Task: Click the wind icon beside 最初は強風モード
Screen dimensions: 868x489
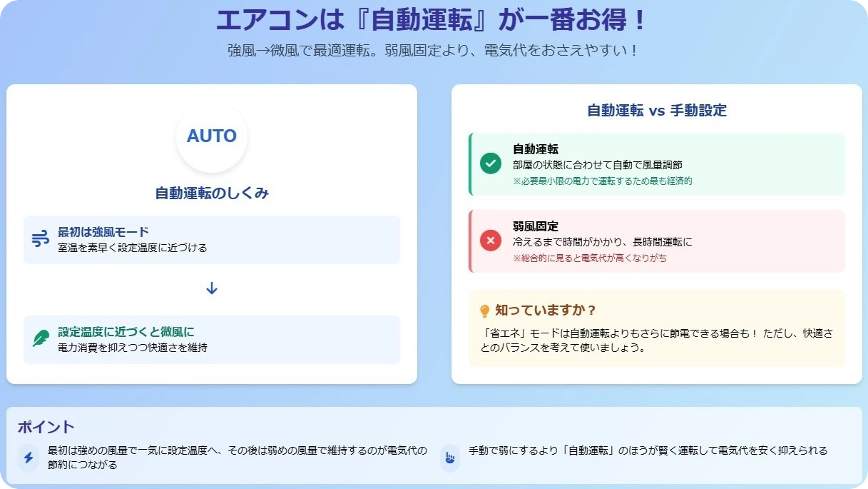Action: 40,239
